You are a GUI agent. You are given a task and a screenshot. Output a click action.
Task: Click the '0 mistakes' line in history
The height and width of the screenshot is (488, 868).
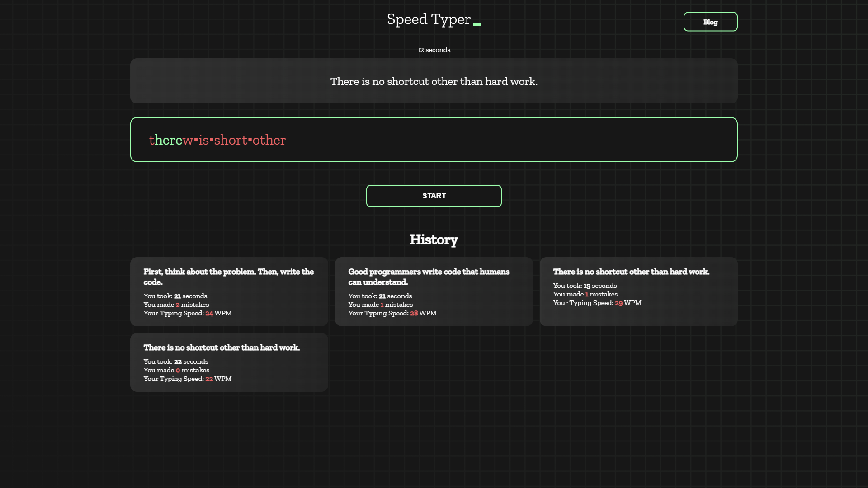(x=176, y=370)
